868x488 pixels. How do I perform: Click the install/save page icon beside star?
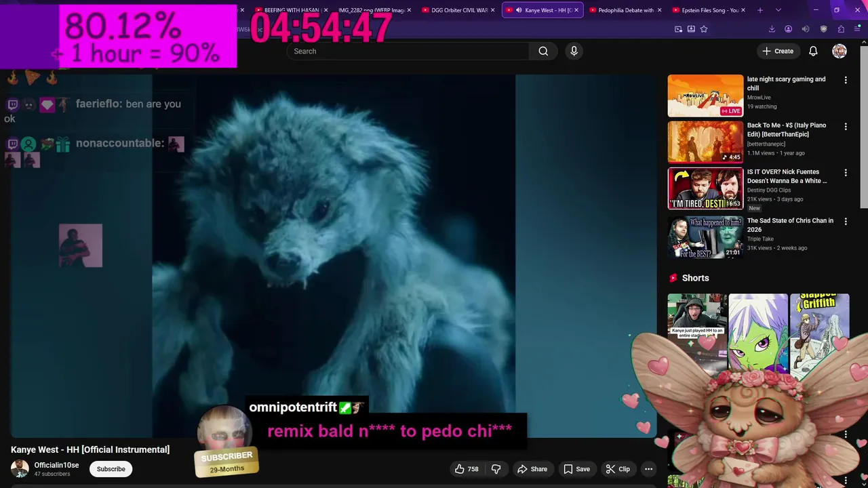691,29
